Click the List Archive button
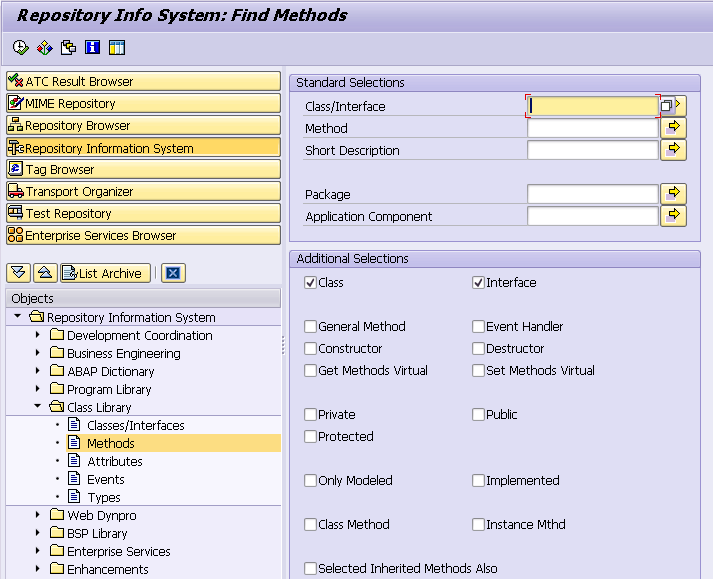Image resolution: width=713 pixels, height=579 pixels. [x=105, y=273]
